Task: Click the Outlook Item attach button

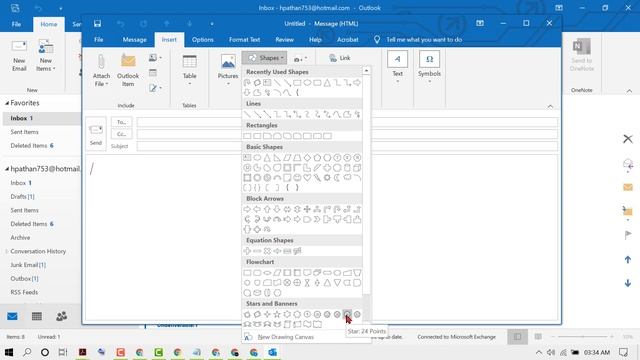Action: click(x=128, y=70)
